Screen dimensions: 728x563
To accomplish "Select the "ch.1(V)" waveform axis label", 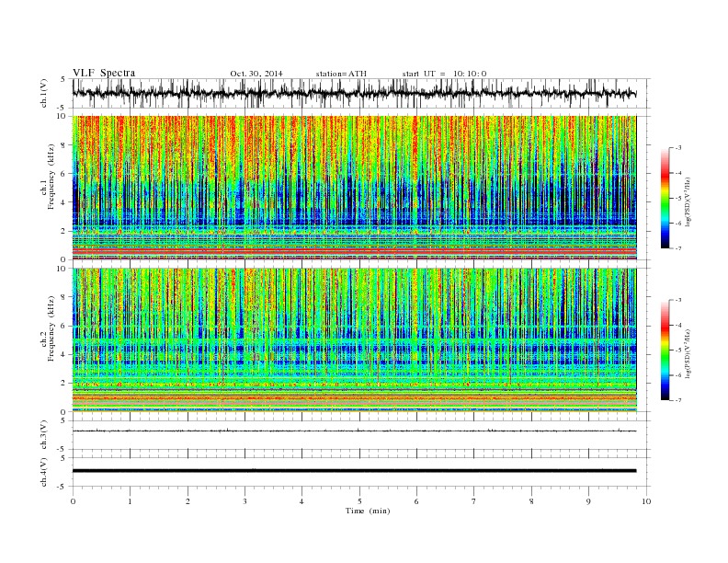I will click(x=43, y=93).
